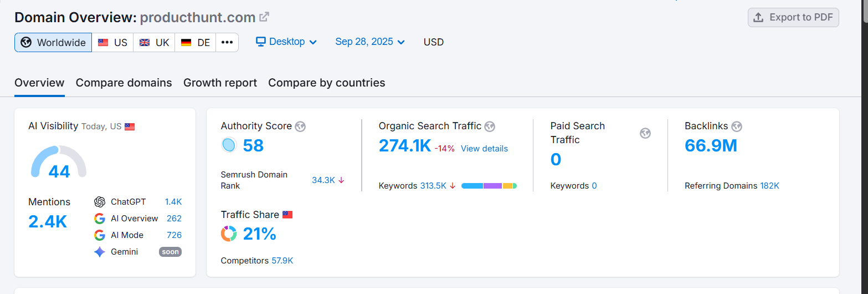This screenshot has width=868, height=294.
Task: Open AI Overview mentions count 262
Action: tap(174, 219)
